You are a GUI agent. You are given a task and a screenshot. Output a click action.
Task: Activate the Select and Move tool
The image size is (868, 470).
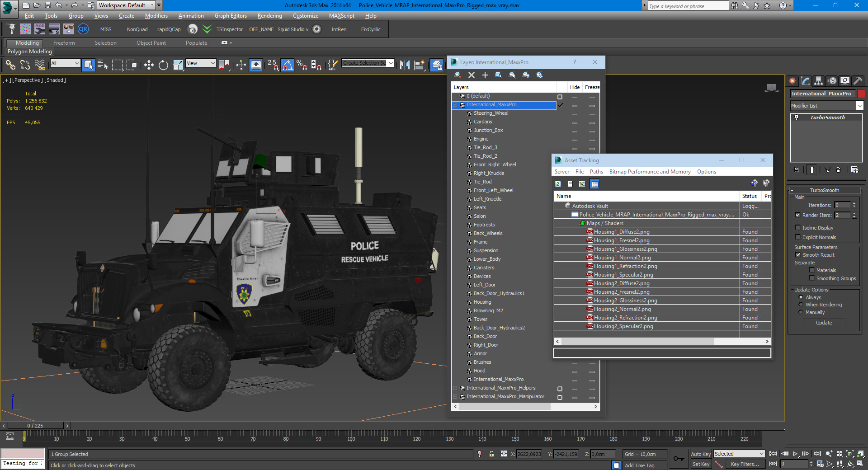point(149,65)
